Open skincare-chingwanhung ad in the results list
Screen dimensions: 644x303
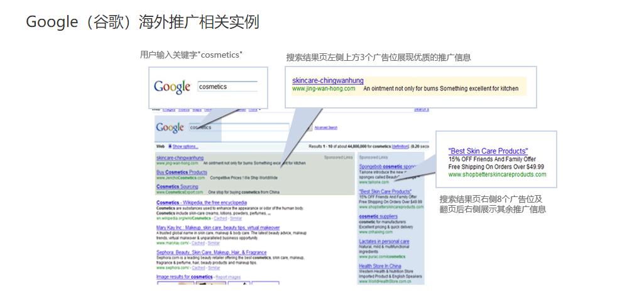click(x=180, y=158)
